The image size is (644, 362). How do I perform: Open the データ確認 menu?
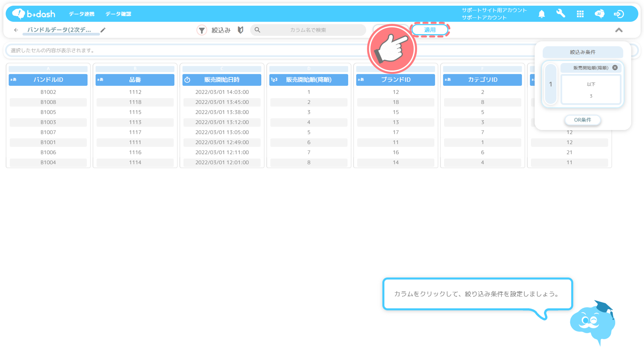(118, 14)
